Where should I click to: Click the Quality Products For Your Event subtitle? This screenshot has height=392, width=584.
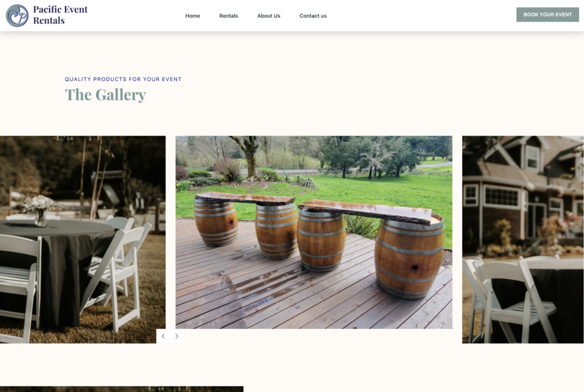point(123,79)
